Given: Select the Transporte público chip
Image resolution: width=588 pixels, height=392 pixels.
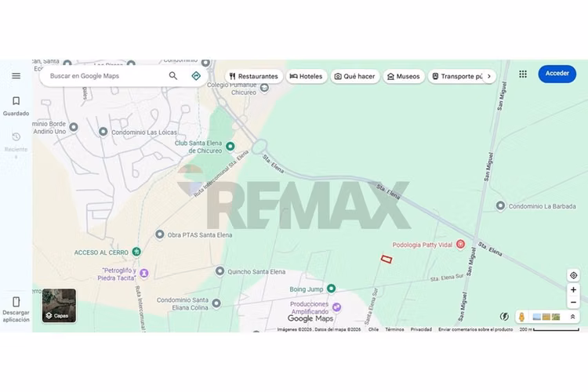Looking at the screenshot, I should pos(457,76).
